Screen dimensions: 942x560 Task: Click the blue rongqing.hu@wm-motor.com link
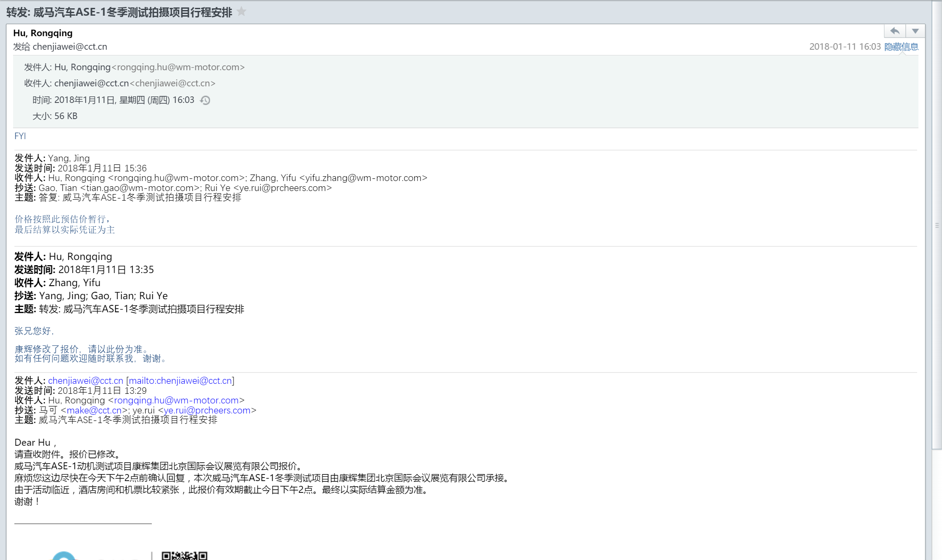point(176,400)
